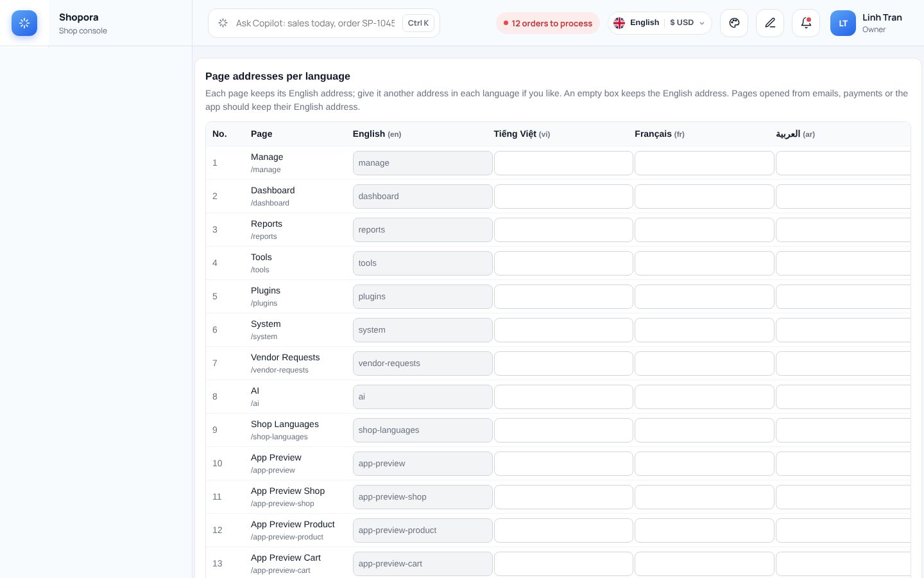This screenshot has width=924, height=578.
Task: Click the Page addresses per language heading
Action: (278, 76)
